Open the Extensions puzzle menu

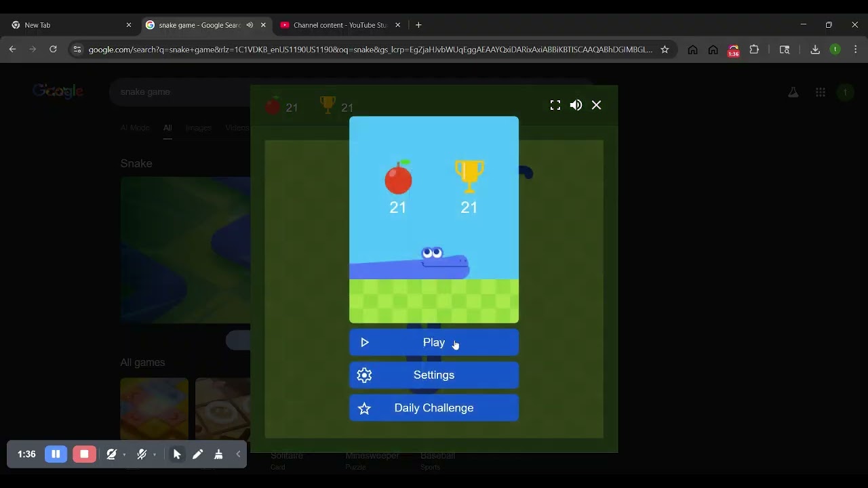coord(754,49)
